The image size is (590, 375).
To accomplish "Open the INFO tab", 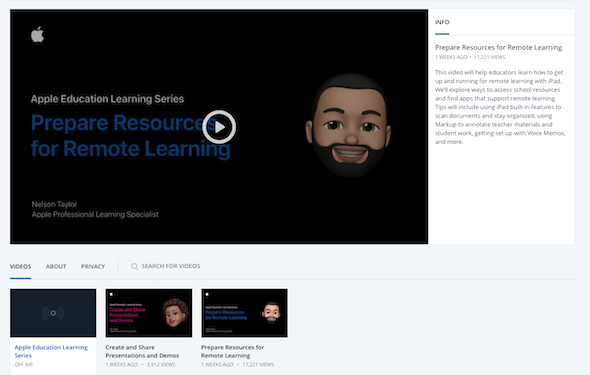I will pyautogui.click(x=442, y=22).
